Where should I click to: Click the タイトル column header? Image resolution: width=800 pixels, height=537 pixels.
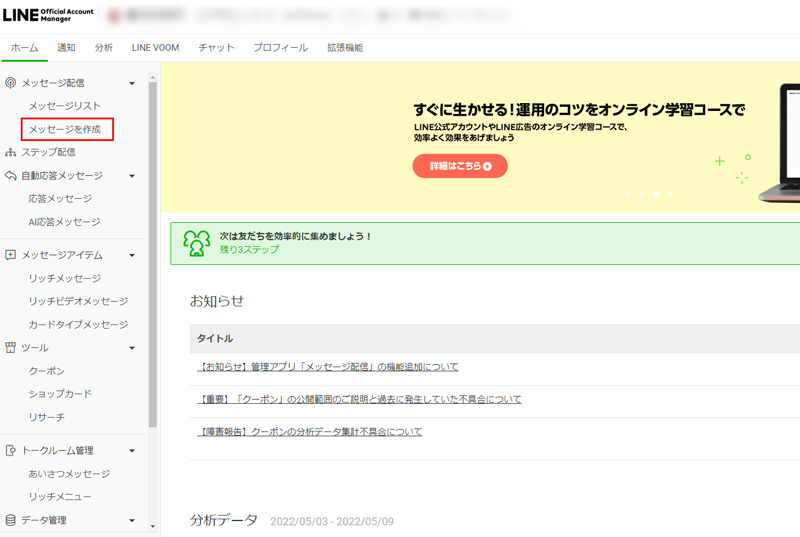pyautogui.click(x=215, y=339)
